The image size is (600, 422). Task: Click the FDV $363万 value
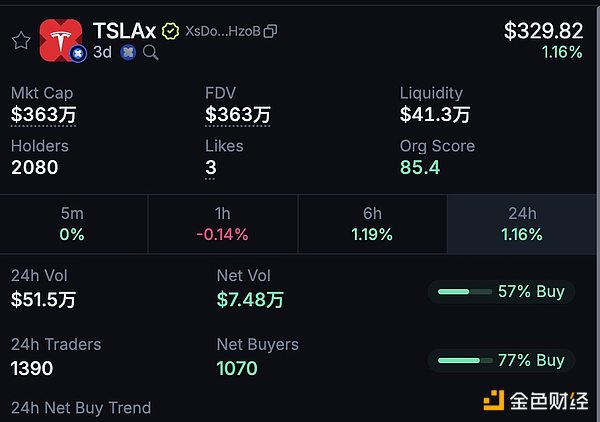[x=238, y=115]
